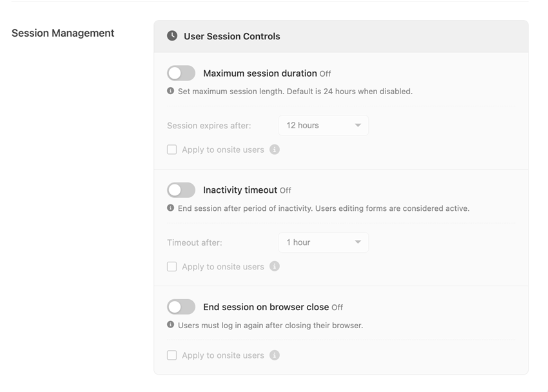The image size is (548, 392).
Task: Check 'Apply to onsite users' under Timeout after
Action: [171, 266]
